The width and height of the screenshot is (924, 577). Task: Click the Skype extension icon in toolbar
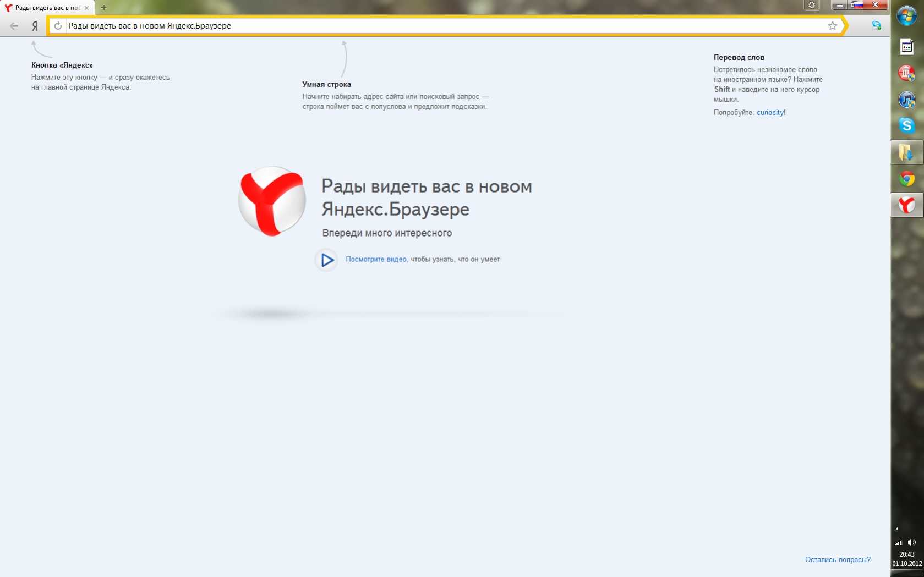tap(876, 26)
